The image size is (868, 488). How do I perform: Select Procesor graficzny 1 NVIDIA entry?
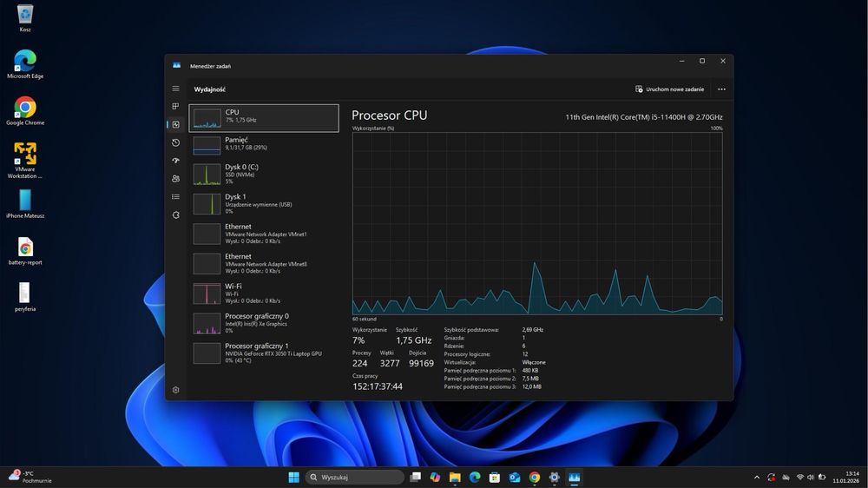pos(264,353)
